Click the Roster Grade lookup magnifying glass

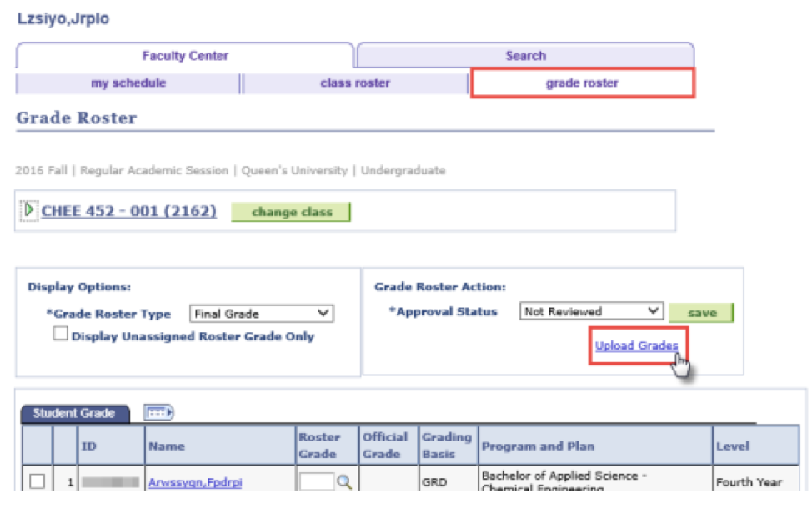[343, 482]
